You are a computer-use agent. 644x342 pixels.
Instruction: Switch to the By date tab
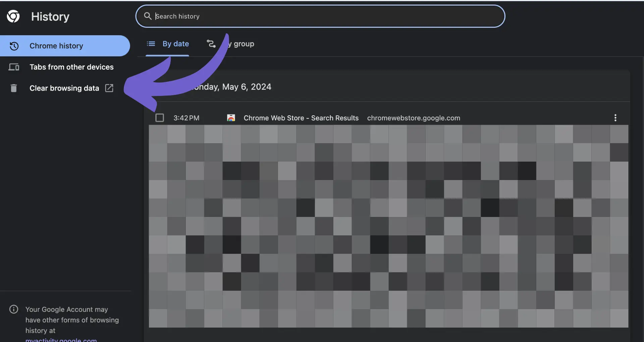click(x=167, y=44)
